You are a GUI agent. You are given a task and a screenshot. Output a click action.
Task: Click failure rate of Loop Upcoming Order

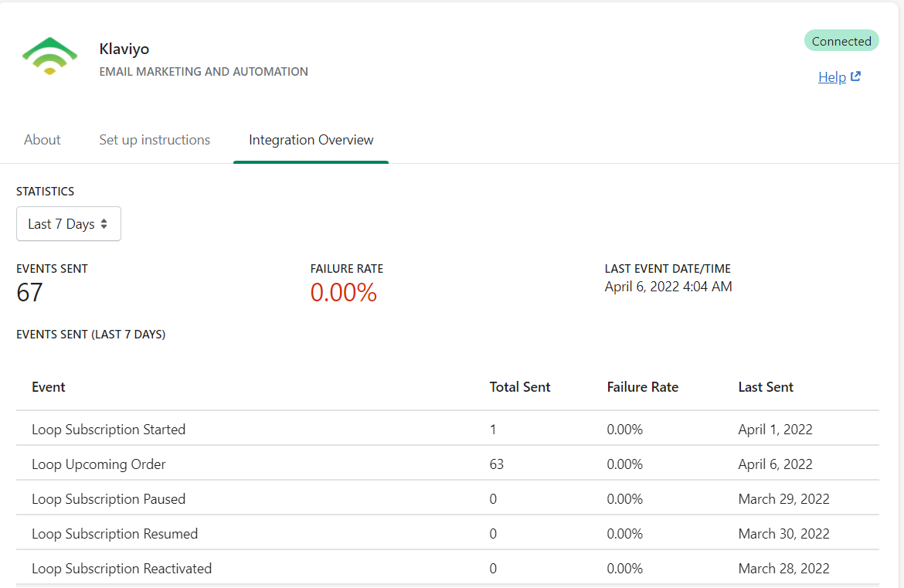click(624, 464)
